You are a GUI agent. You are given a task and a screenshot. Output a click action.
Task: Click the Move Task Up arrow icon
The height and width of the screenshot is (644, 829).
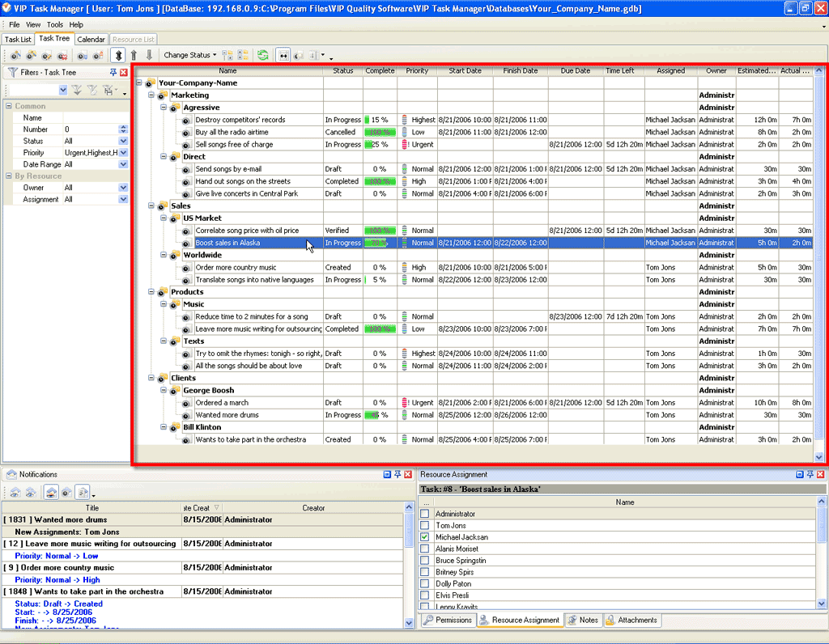pyautogui.click(x=134, y=55)
